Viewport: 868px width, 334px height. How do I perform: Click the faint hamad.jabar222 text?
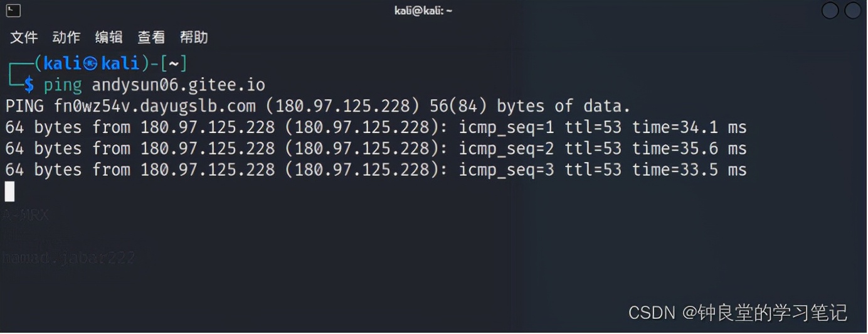[x=68, y=258]
